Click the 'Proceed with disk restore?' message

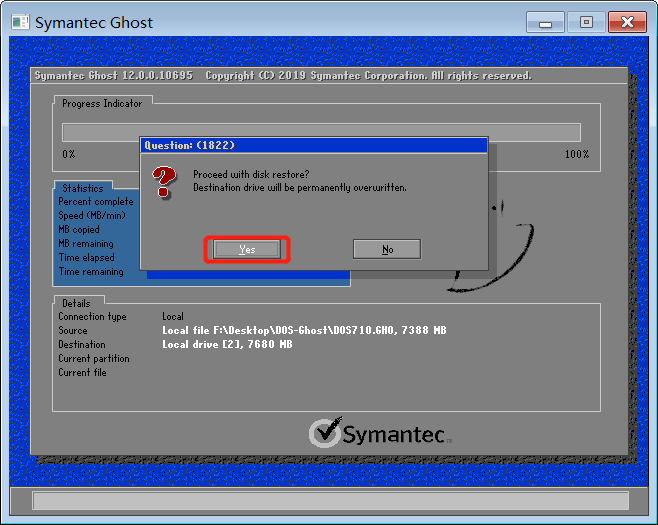[x=251, y=174]
